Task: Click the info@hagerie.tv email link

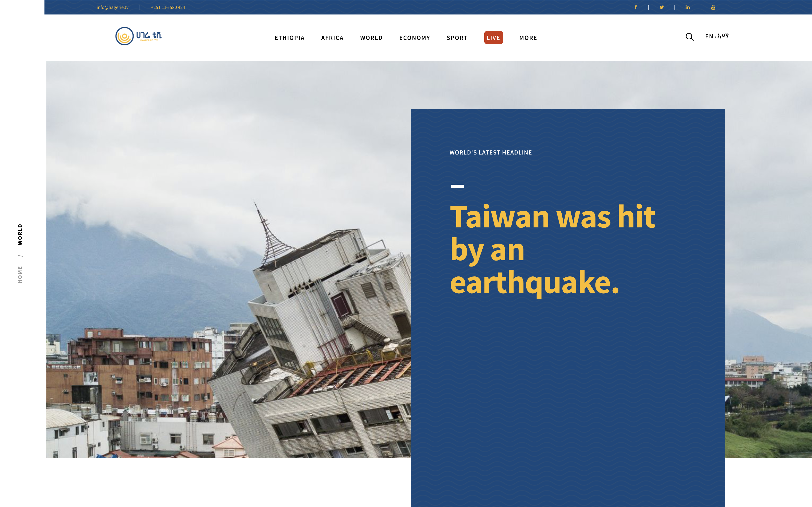Action: 112,7
